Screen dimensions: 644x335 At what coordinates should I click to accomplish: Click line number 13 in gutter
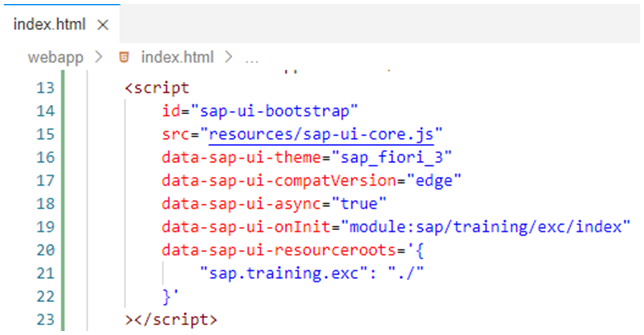pyautogui.click(x=45, y=88)
